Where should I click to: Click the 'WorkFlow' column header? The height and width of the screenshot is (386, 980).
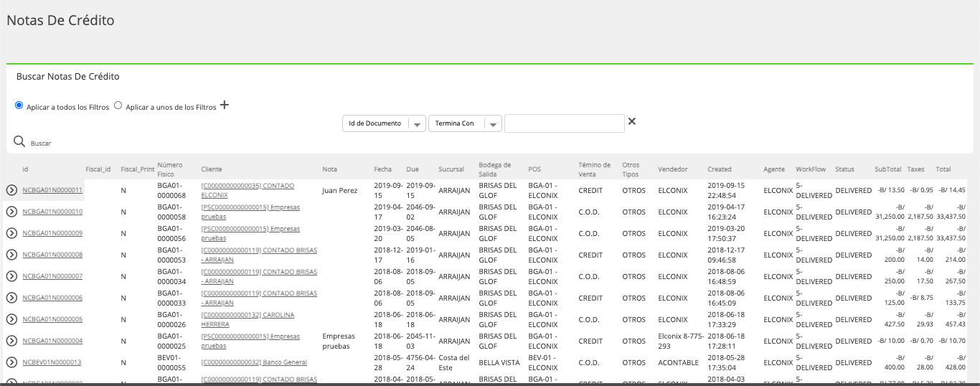coord(811,169)
